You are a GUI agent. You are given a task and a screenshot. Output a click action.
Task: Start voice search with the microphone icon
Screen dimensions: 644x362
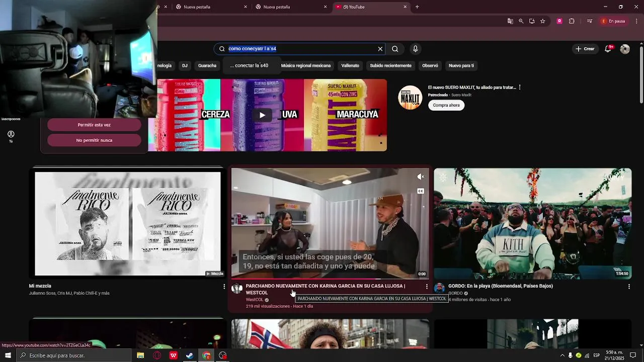(x=415, y=49)
